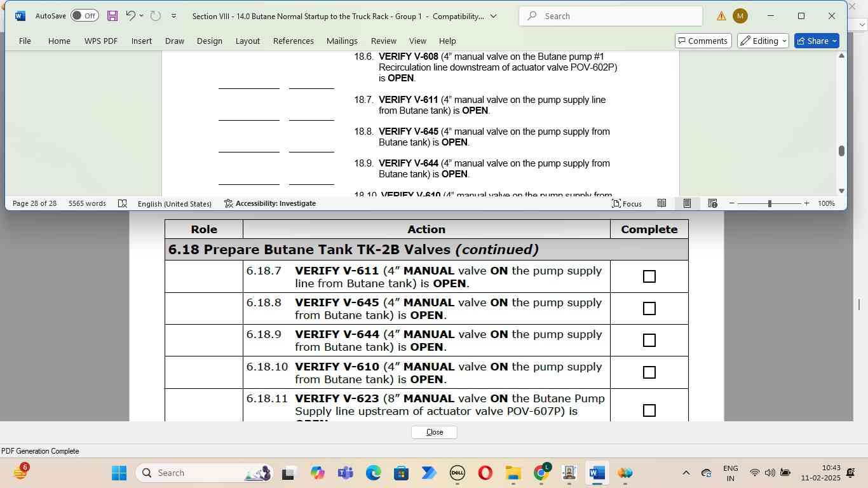Check the box for step 6.18.9
The width and height of the screenshot is (868, 488).
coord(649,340)
